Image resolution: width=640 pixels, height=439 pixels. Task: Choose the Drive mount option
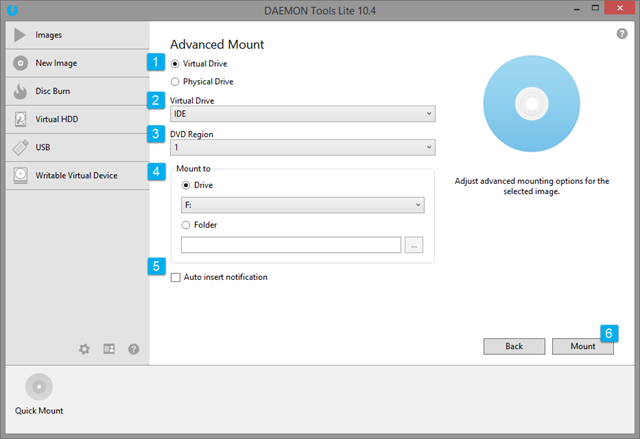tap(186, 186)
